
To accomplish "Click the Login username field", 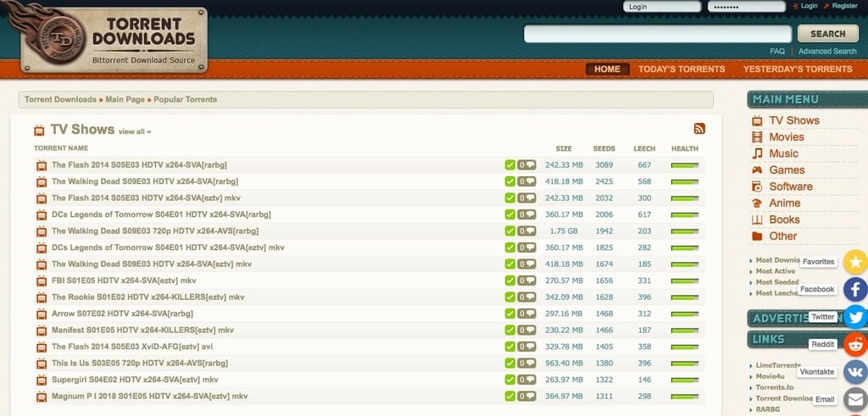I will point(662,7).
